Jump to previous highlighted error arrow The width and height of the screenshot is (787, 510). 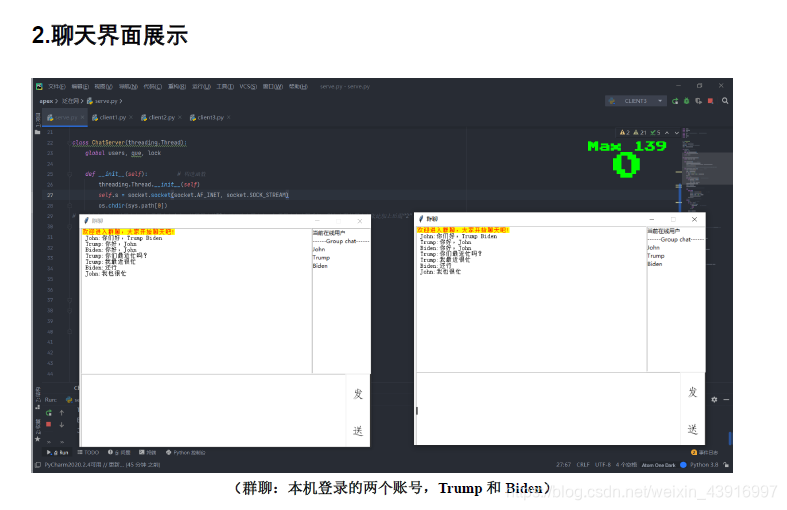click(x=667, y=133)
